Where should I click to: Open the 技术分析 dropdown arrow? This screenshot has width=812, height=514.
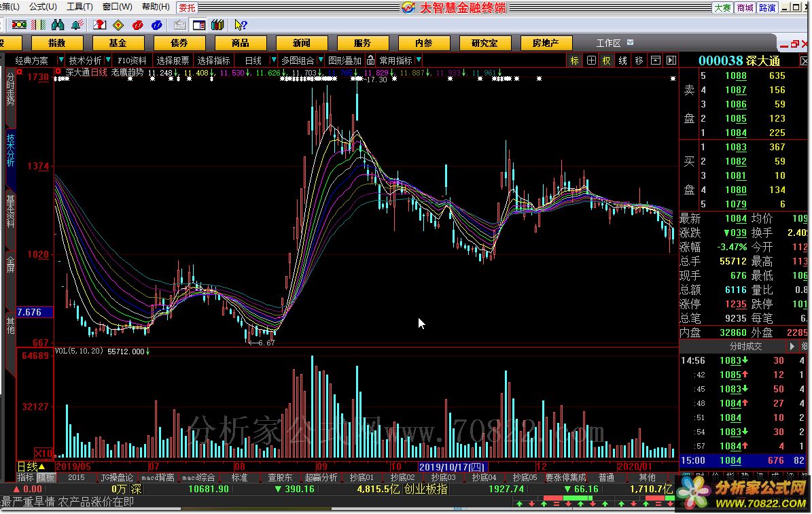pos(108,60)
